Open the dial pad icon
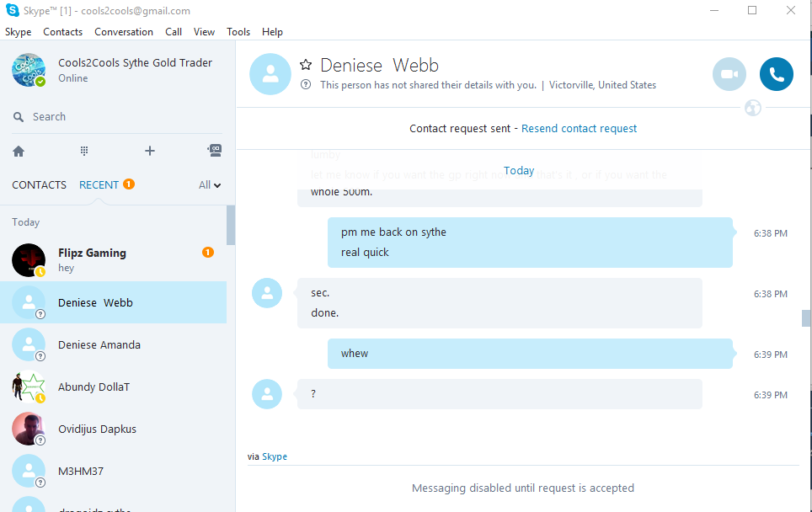The height and width of the screenshot is (512, 812). [x=84, y=151]
